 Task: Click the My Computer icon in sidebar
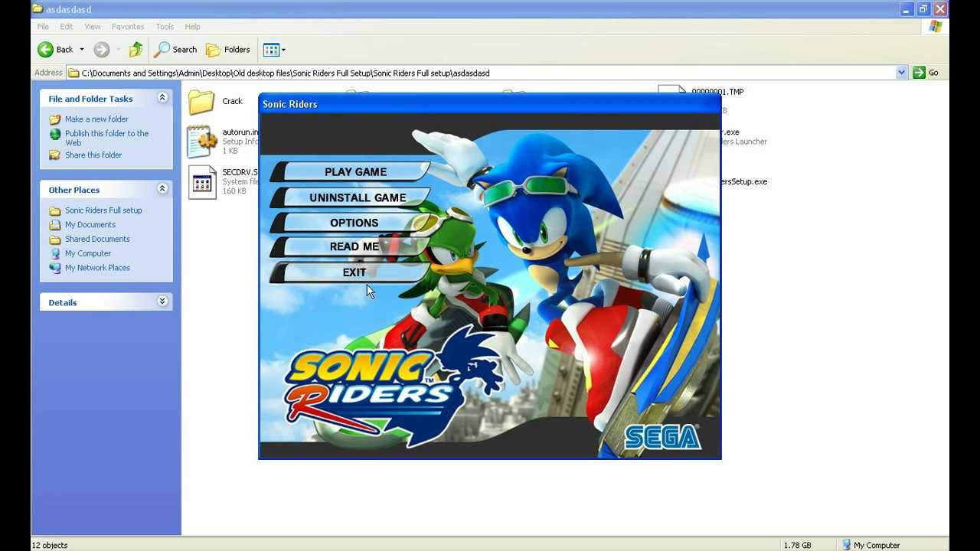54,253
